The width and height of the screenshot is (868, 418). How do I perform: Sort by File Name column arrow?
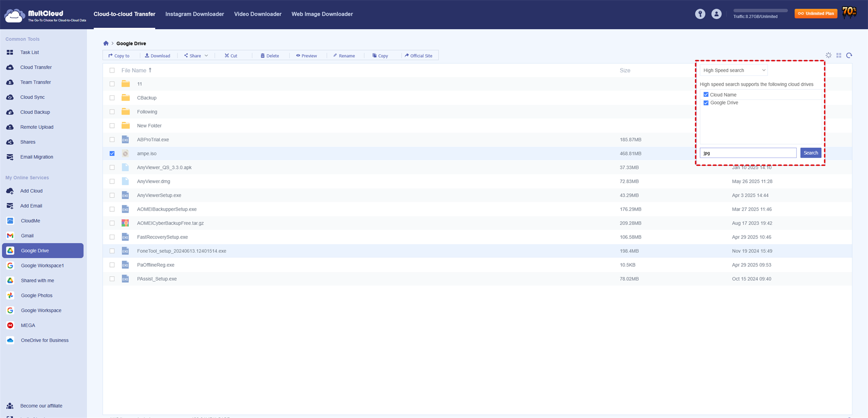[150, 70]
